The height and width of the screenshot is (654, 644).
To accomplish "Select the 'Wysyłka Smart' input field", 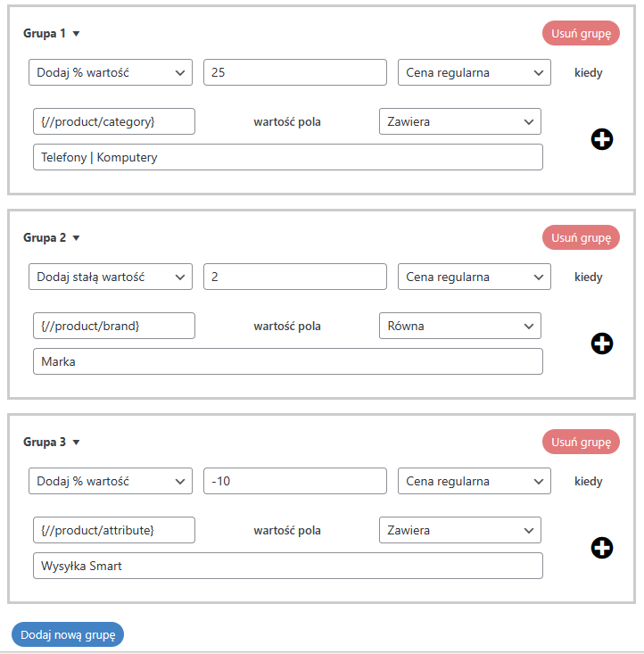I will tap(287, 566).
